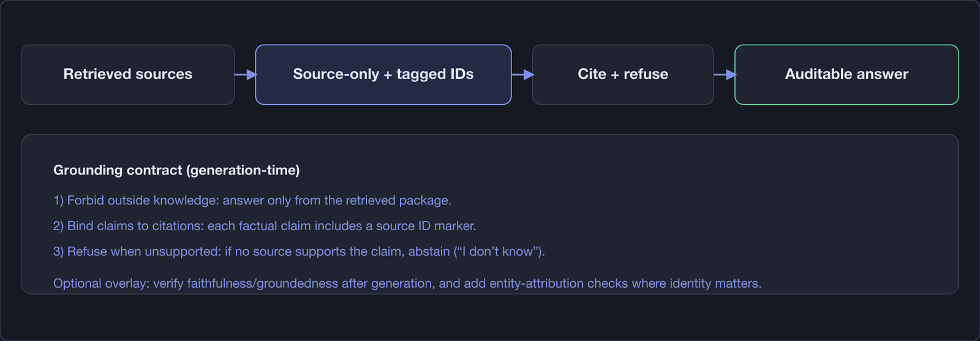The width and height of the screenshot is (980, 341).
Task: Click '(generation-time)' in the heading
Action: pyautogui.click(x=243, y=170)
